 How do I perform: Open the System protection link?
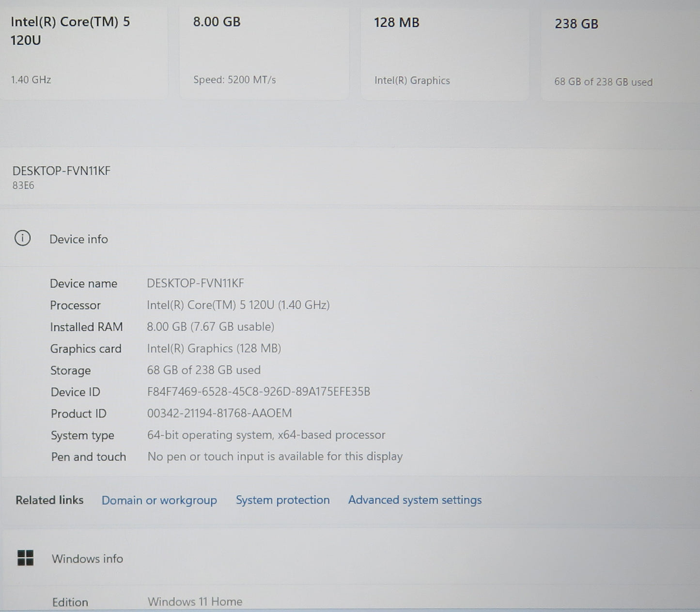(x=282, y=500)
